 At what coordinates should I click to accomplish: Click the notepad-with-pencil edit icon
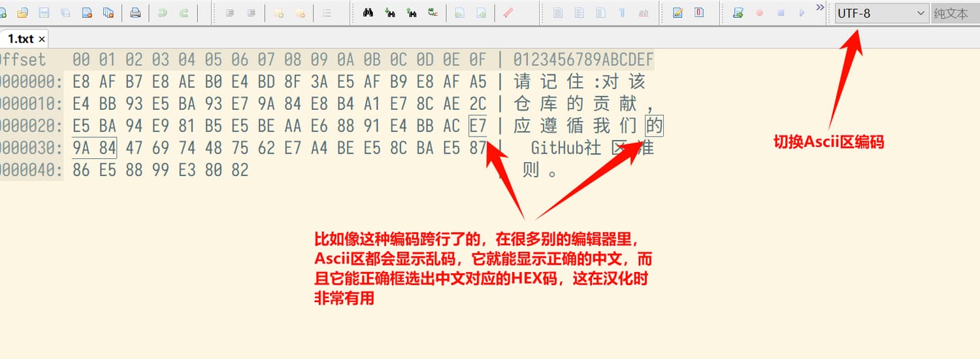coord(678,12)
